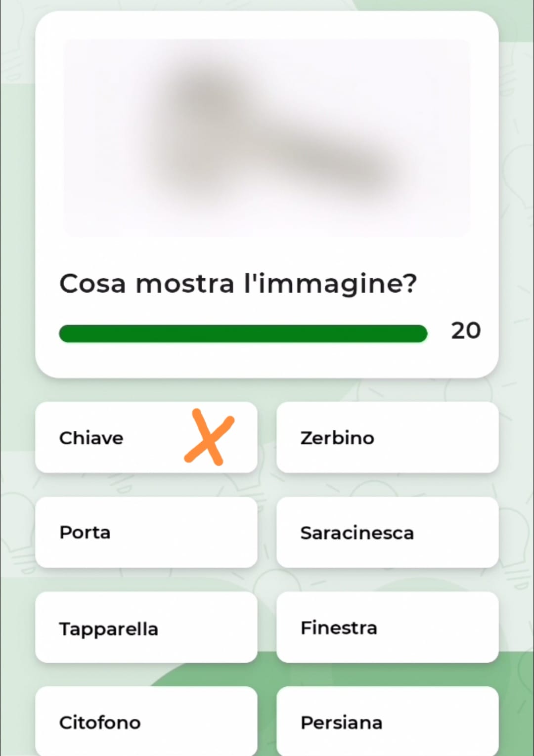Click the word "l'immagine?" in the question
Screen dimensions: 534x756
330,284
